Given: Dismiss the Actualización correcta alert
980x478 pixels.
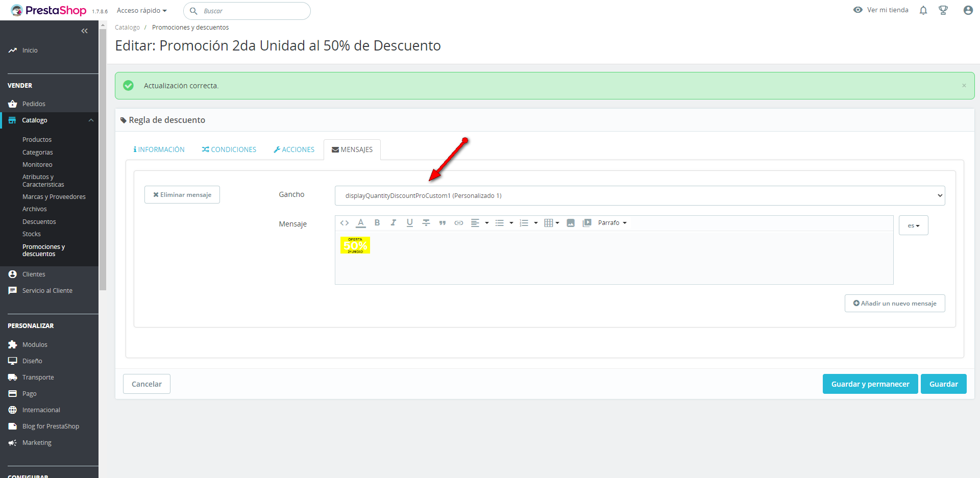Looking at the screenshot, I should [x=964, y=86].
